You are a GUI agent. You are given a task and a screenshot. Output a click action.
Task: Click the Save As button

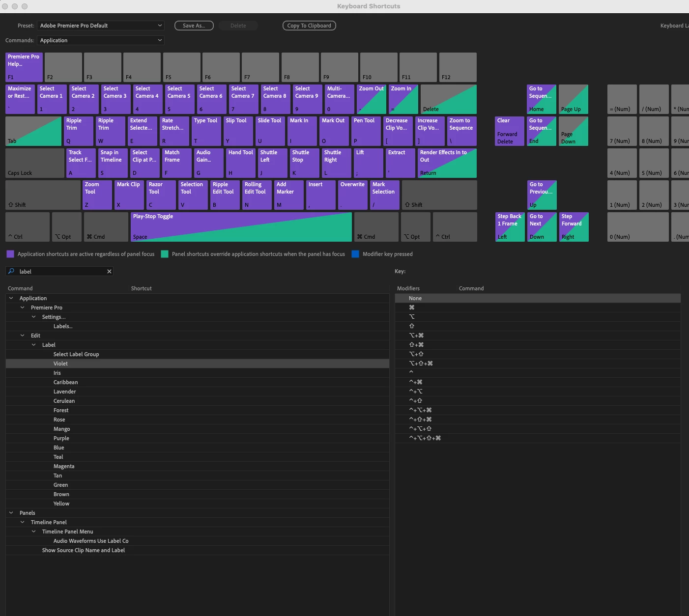[194, 26]
